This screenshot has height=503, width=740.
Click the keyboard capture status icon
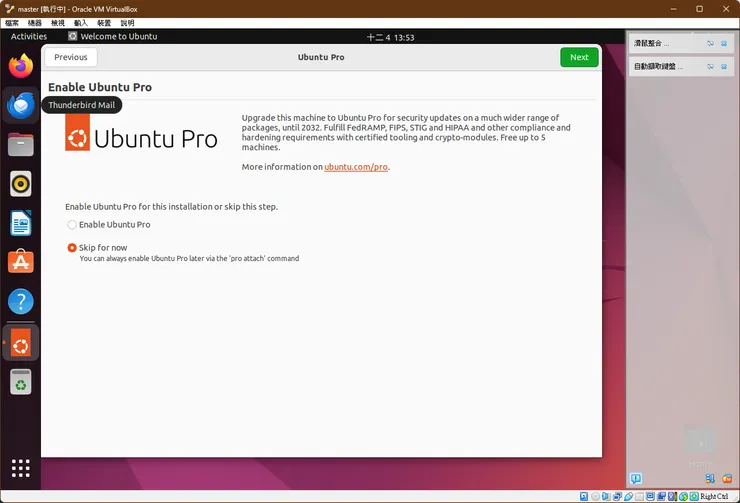pos(694,496)
